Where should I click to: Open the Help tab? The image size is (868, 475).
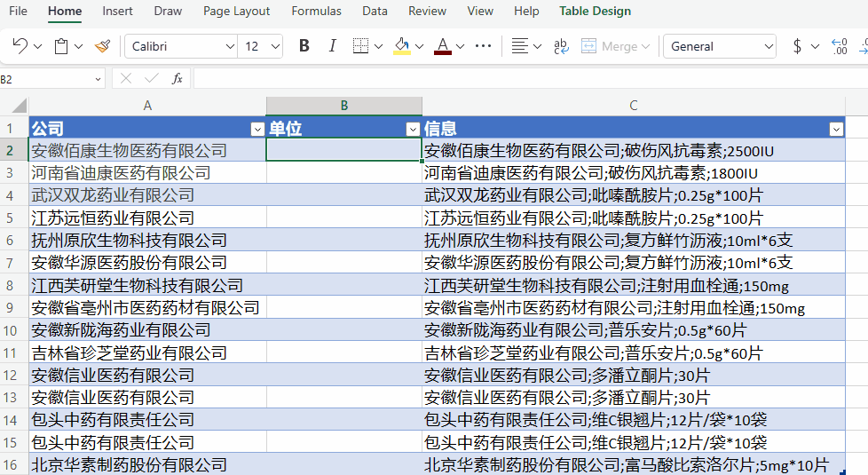[x=526, y=11]
